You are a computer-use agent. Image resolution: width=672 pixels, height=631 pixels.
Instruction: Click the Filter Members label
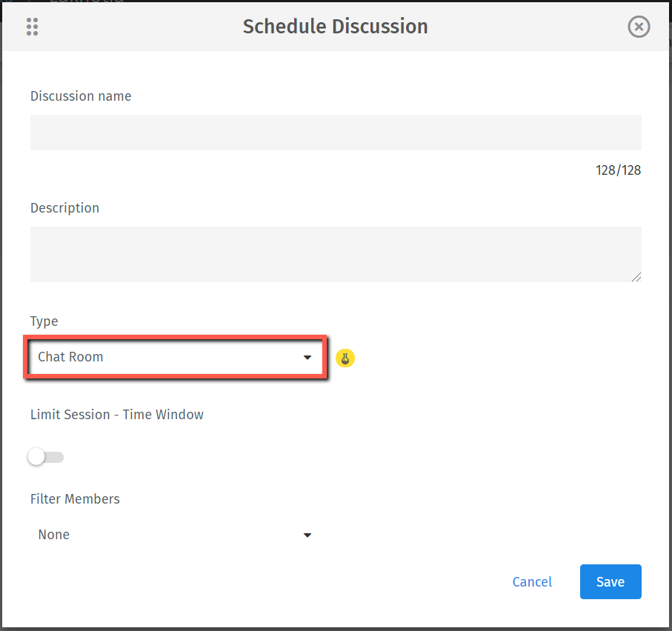point(75,499)
